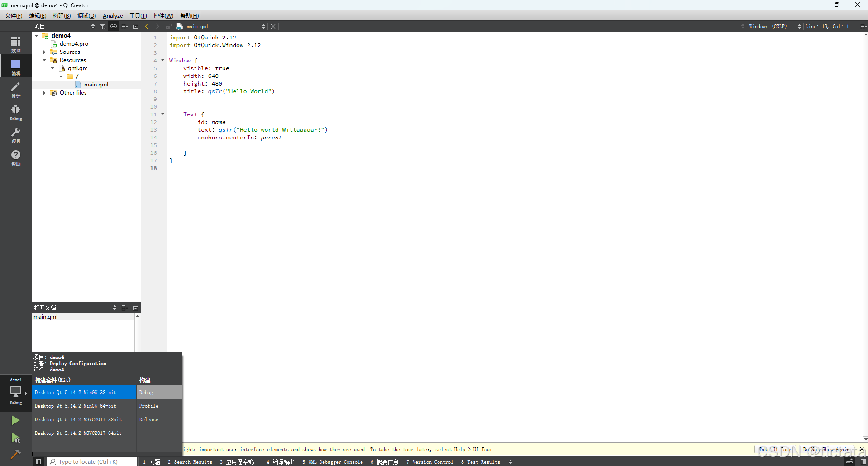Image resolution: width=868 pixels, height=466 pixels.
Task: Open the 编辑(E) menu
Action: (x=38, y=16)
